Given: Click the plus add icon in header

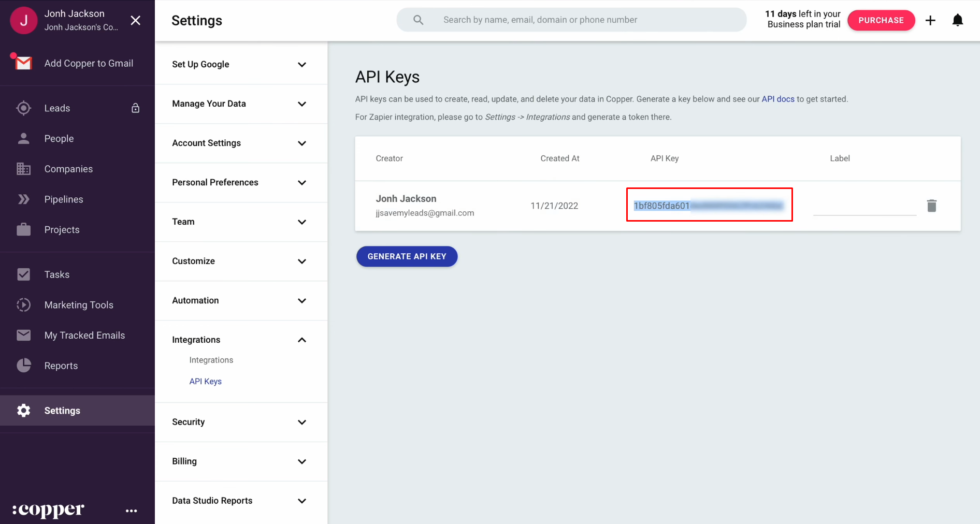Looking at the screenshot, I should 930,20.
